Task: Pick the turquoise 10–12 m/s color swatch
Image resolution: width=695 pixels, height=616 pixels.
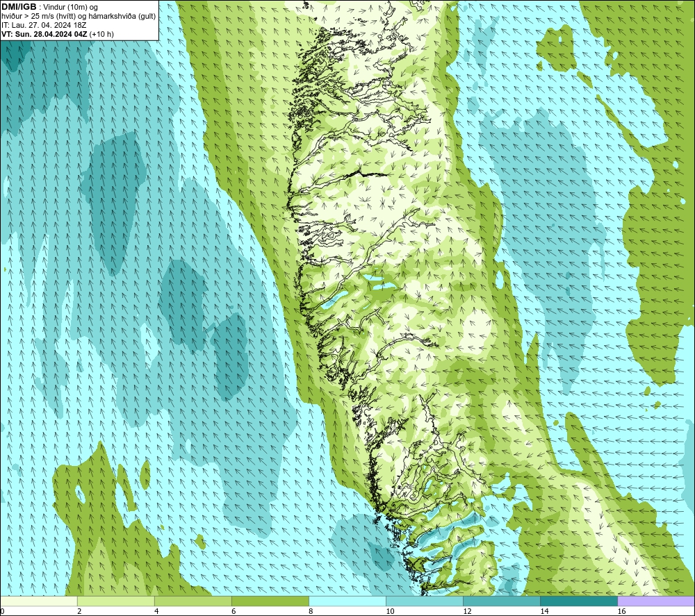Action: tap(424, 601)
